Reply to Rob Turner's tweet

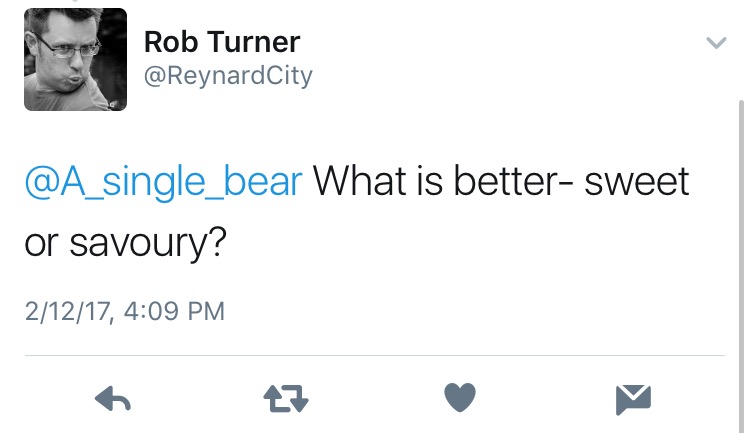pos(113,401)
